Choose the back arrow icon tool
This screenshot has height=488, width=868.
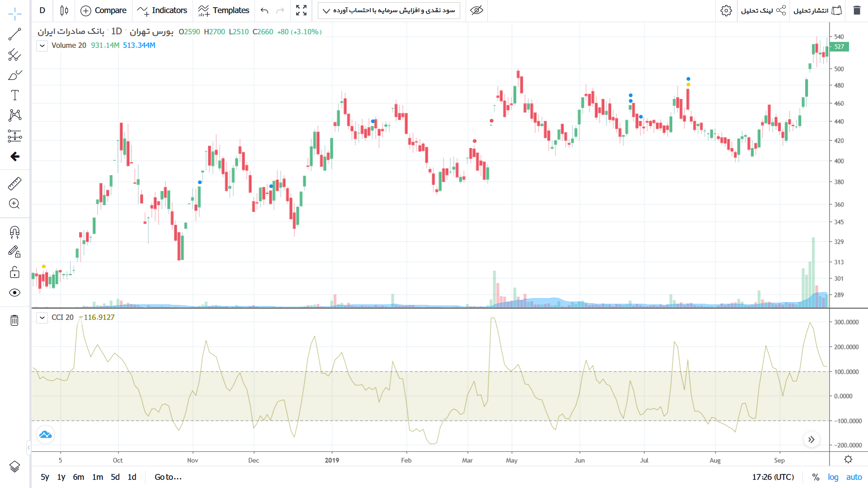15,156
